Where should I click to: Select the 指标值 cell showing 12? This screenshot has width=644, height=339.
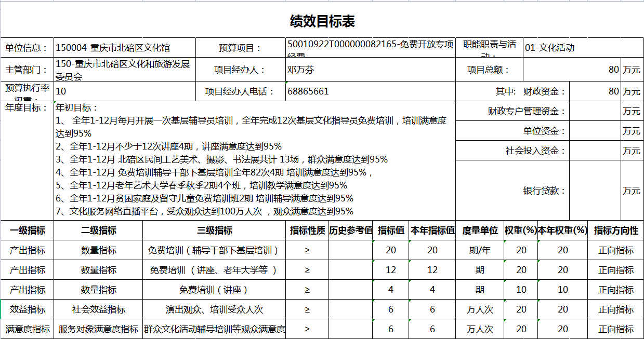tap(391, 270)
